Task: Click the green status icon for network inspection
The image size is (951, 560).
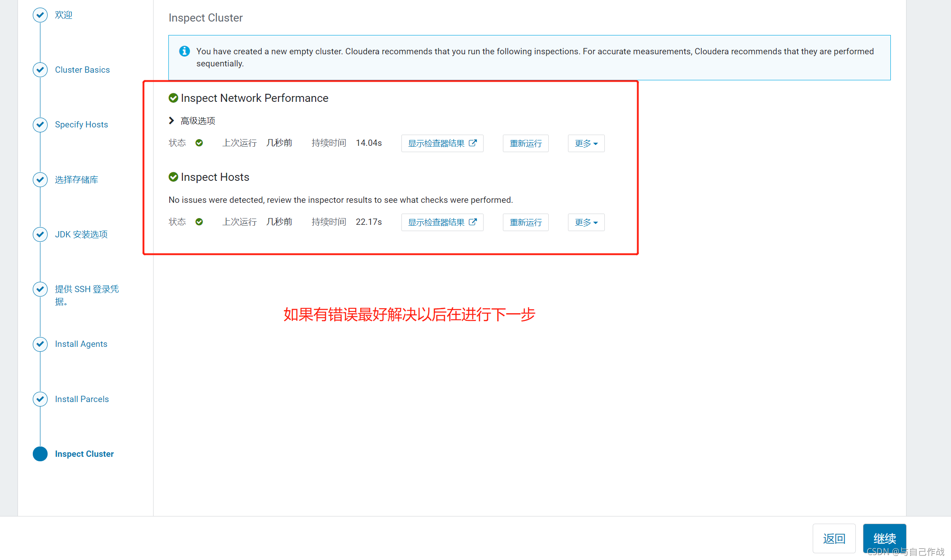Action: pyautogui.click(x=199, y=143)
